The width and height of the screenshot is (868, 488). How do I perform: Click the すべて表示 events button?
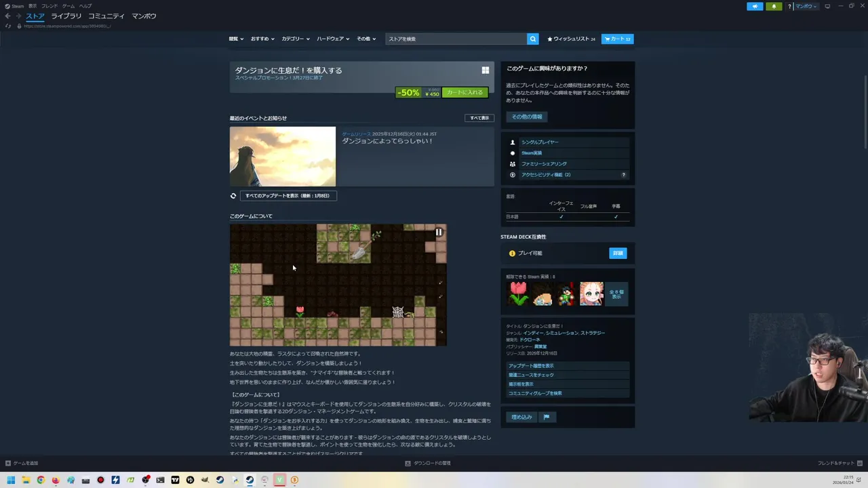[479, 118]
